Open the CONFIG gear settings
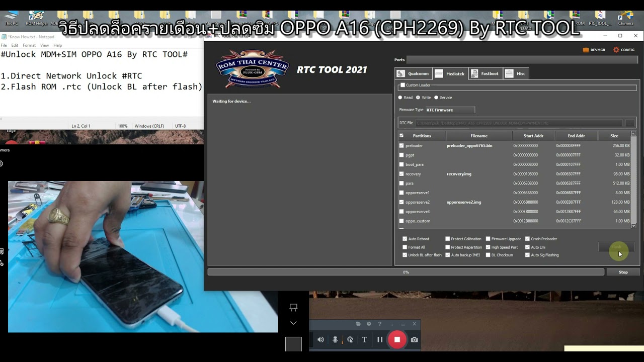Screen dimensions: 644x362 pyautogui.click(x=624, y=50)
